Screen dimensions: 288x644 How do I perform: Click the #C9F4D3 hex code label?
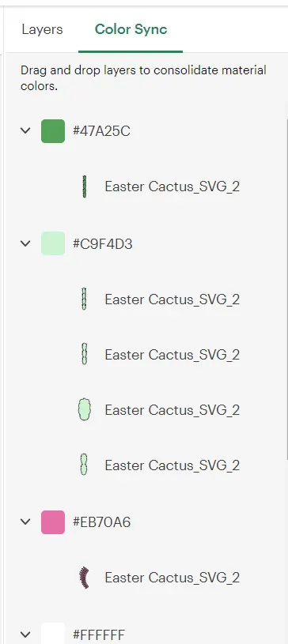(102, 244)
